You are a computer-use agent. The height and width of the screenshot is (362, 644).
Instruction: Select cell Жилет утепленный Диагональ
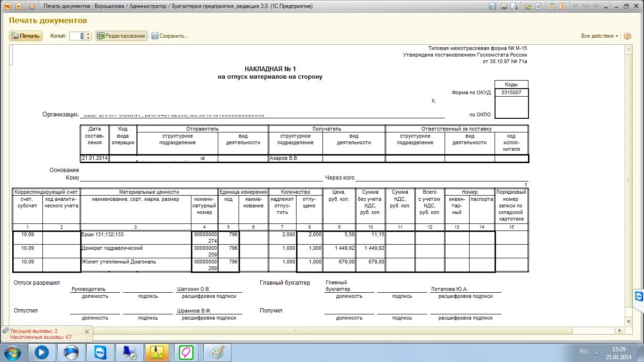pyautogui.click(x=135, y=265)
